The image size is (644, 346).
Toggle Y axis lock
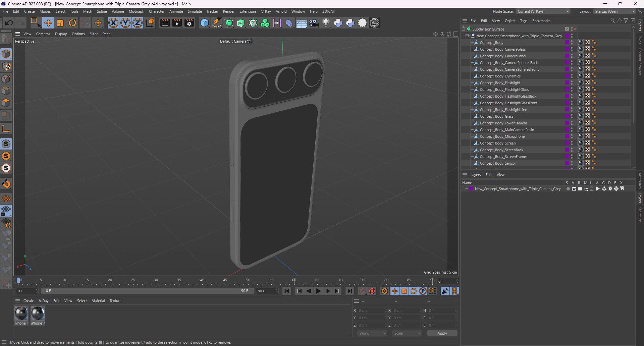(x=125, y=23)
